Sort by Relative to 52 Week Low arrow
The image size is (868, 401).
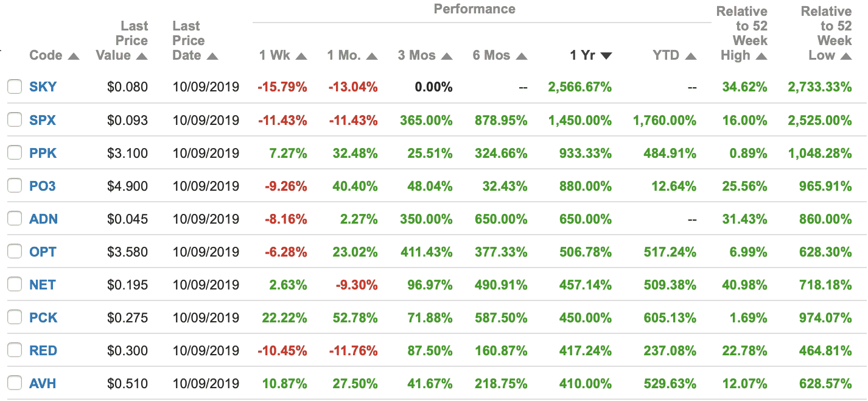[x=845, y=57]
